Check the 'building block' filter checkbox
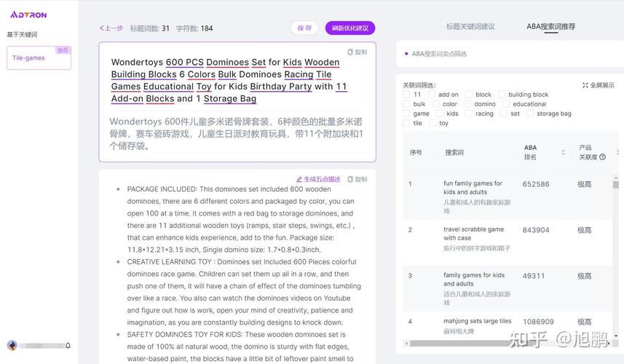This screenshot has height=364, width=624. [502, 95]
